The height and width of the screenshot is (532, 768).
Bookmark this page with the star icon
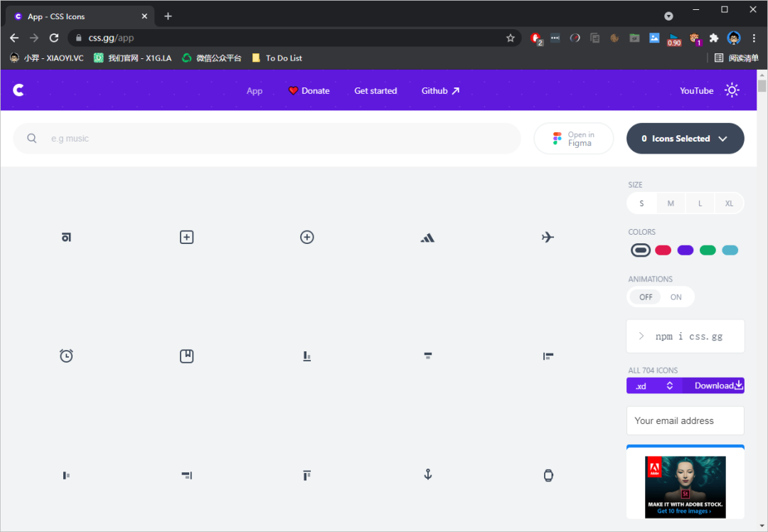point(511,38)
